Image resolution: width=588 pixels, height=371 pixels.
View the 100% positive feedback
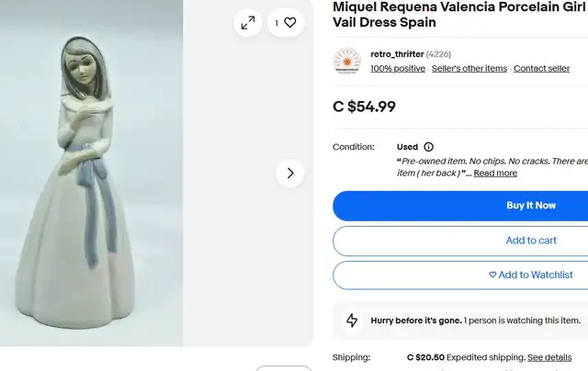point(398,69)
